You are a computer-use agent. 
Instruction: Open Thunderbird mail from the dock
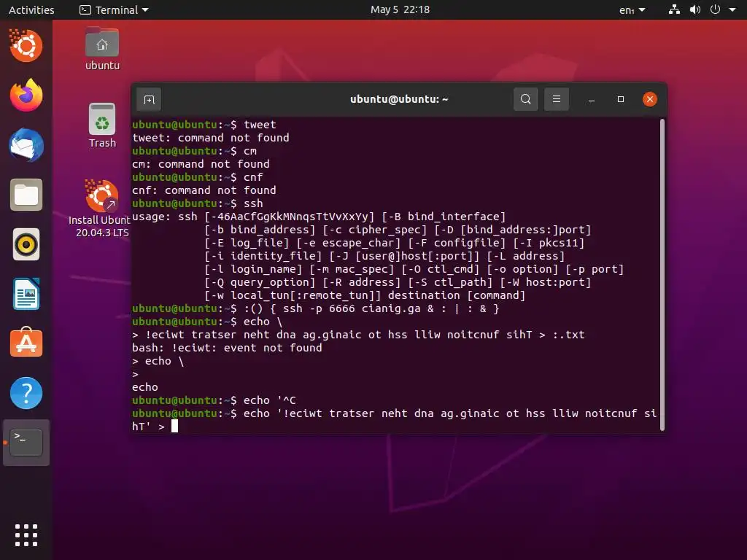[26, 145]
